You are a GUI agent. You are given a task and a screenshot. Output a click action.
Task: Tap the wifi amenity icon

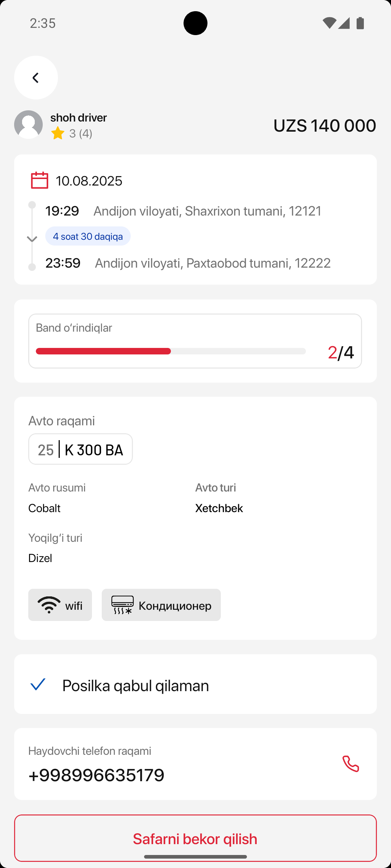click(49, 605)
